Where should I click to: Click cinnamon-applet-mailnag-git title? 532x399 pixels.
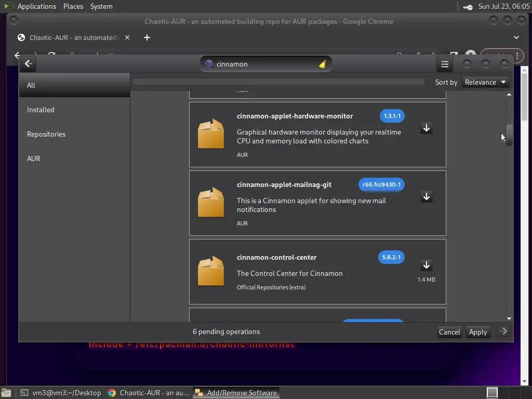click(x=284, y=184)
